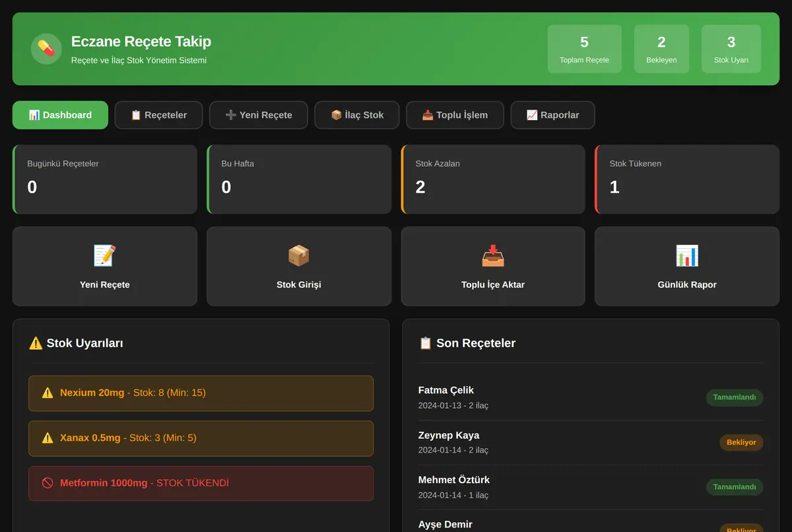
Task: Open Fatma Çelik's prescription entry
Action: (591, 398)
